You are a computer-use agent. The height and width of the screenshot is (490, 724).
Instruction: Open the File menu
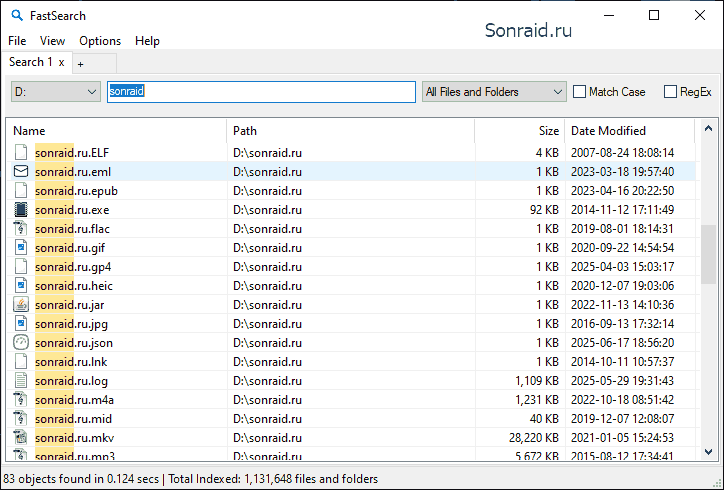[x=17, y=41]
